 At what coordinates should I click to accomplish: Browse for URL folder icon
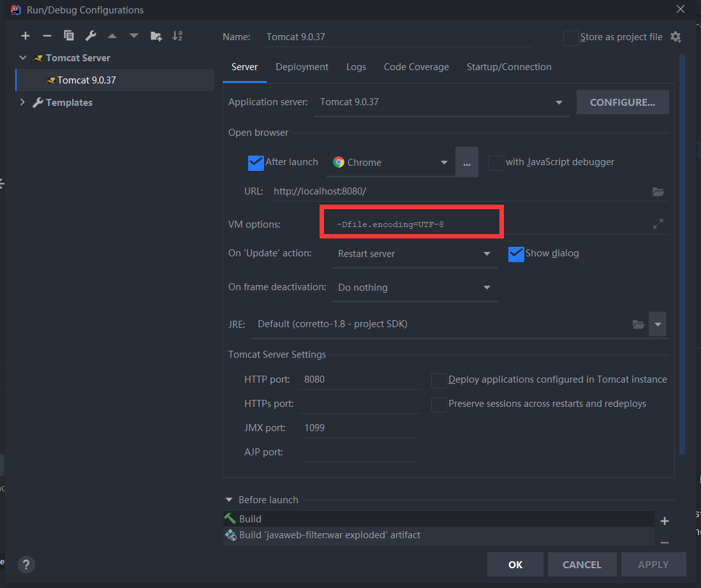658,191
